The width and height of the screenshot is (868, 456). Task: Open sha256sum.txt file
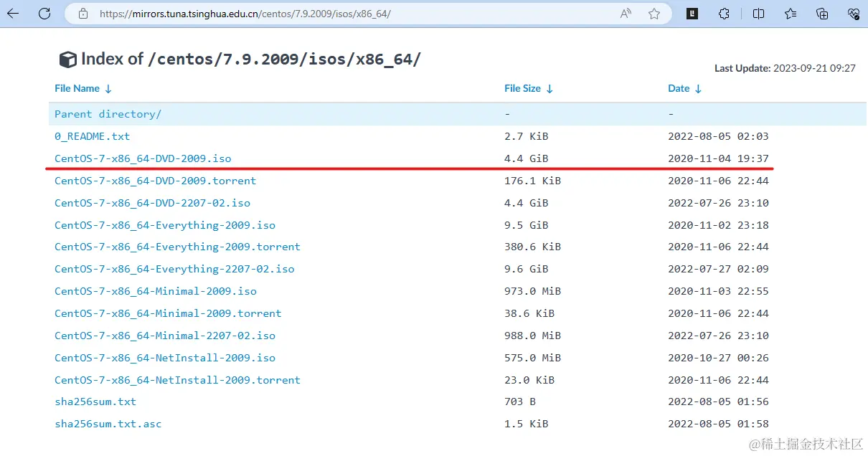pos(95,402)
